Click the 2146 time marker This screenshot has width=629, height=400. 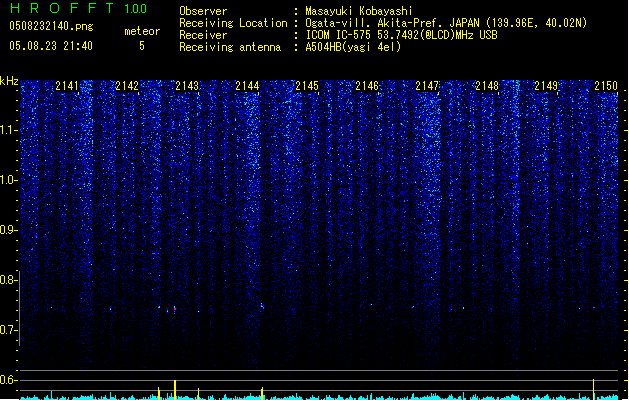coord(367,86)
